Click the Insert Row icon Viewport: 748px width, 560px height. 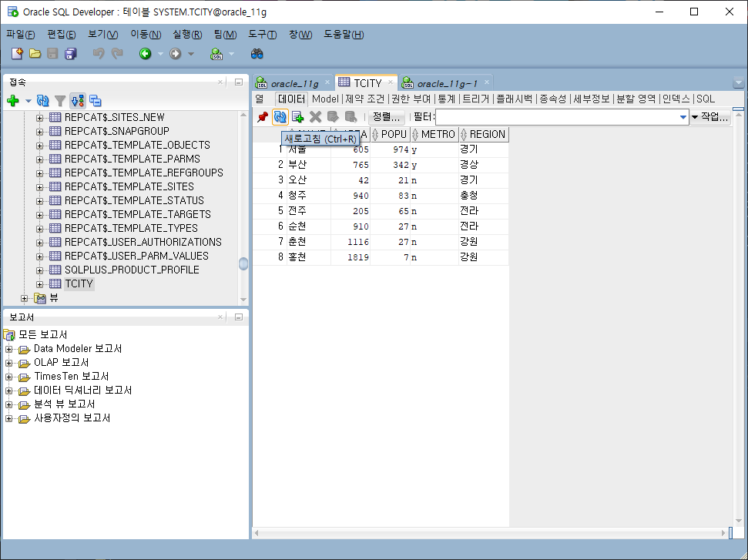[297, 117]
